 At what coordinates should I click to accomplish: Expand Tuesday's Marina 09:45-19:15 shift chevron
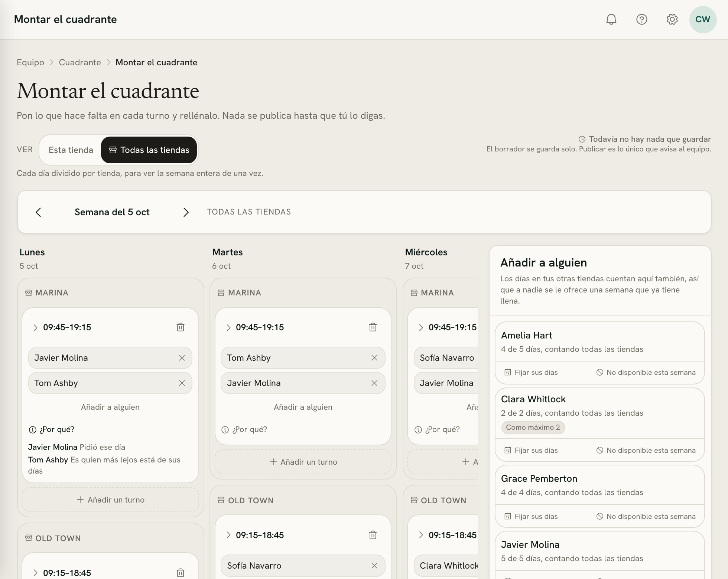pyautogui.click(x=228, y=327)
